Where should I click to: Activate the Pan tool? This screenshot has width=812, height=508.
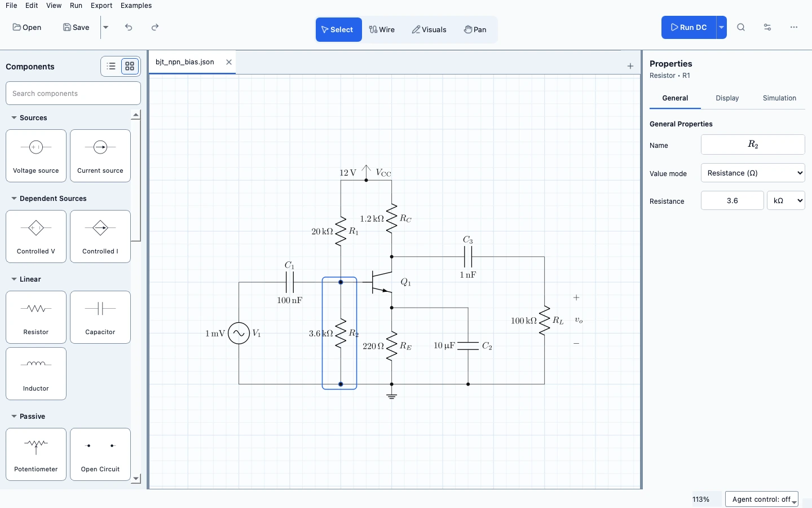(475, 29)
